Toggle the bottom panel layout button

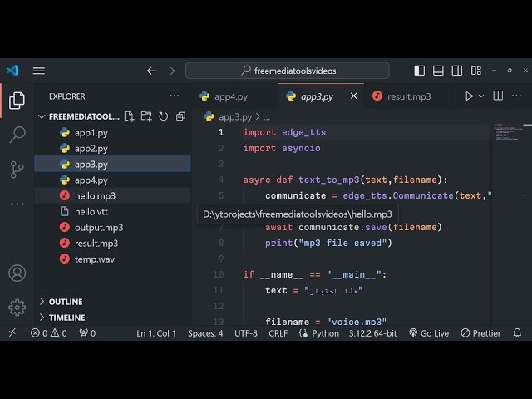click(438, 71)
